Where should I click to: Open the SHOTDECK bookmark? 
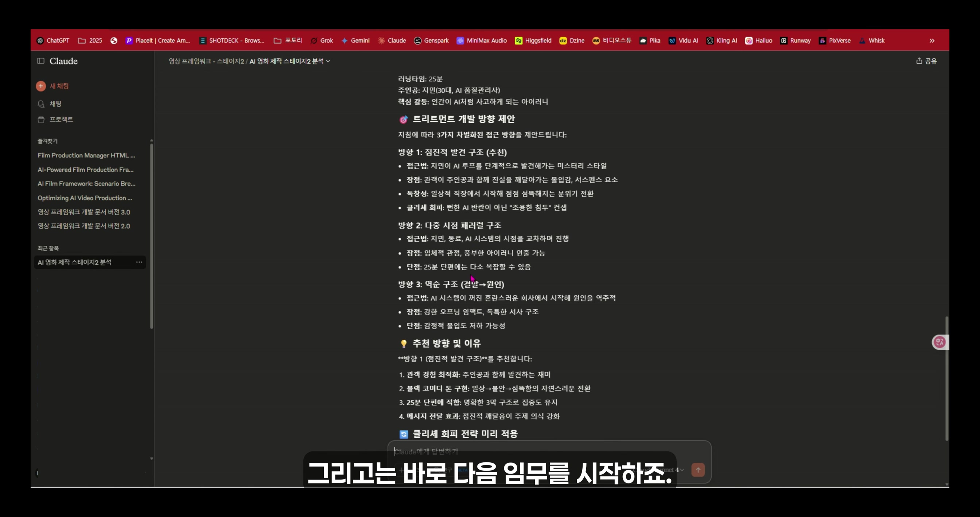coord(232,41)
